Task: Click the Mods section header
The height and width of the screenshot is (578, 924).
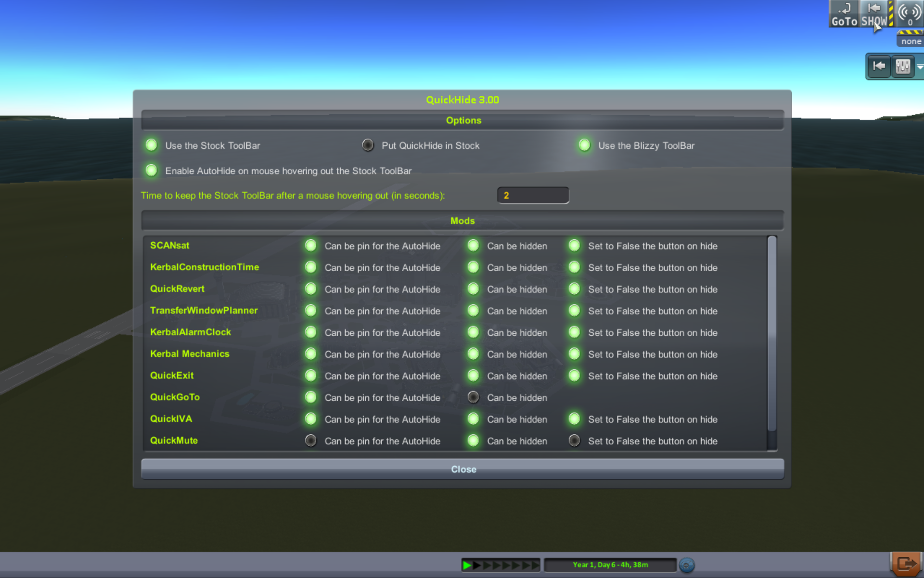Action: click(x=462, y=221)
